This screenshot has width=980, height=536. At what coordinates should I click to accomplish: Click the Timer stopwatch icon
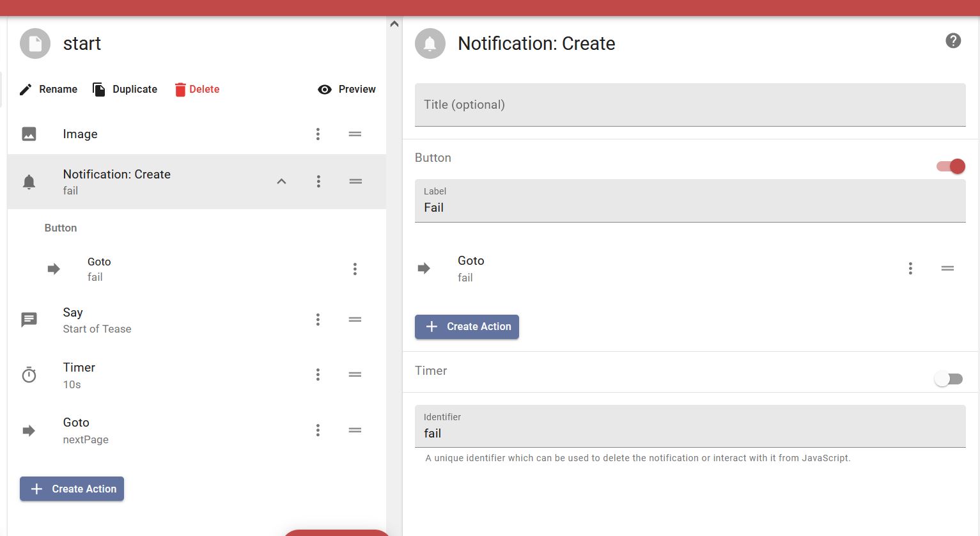[29, 375]
